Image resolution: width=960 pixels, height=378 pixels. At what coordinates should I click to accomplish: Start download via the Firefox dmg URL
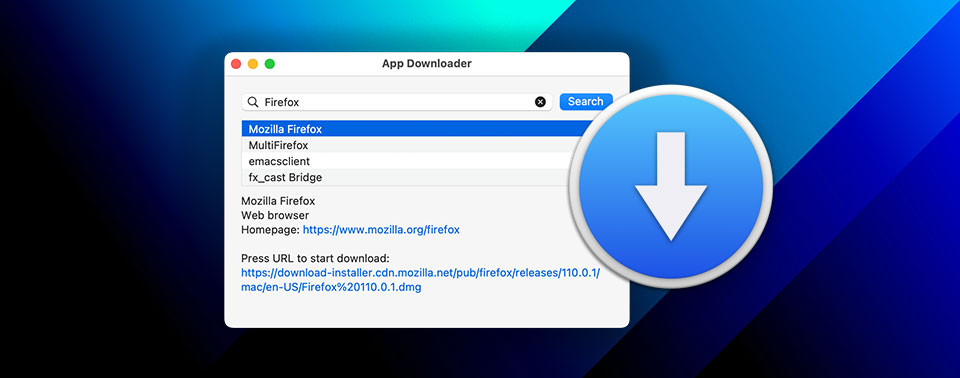[421, 279]
